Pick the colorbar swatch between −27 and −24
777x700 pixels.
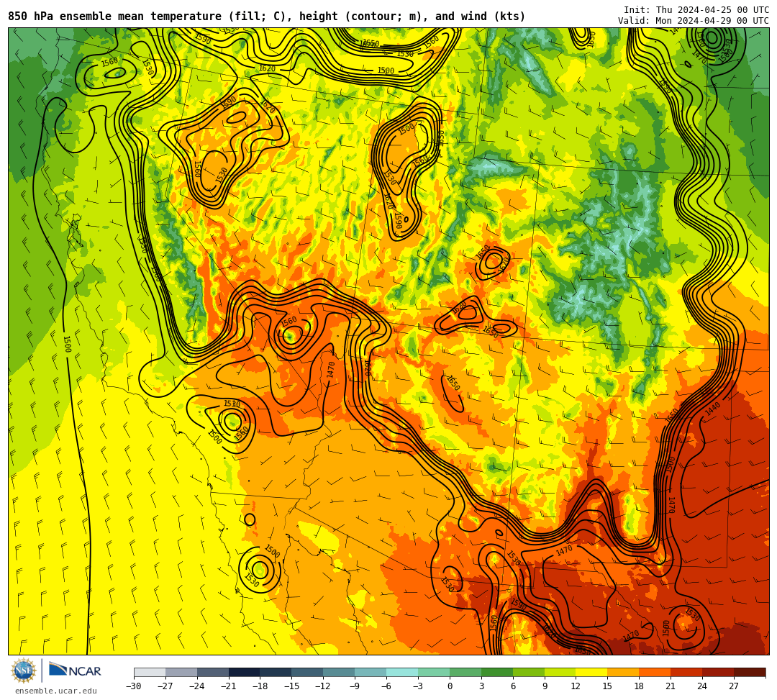(181, 672)
